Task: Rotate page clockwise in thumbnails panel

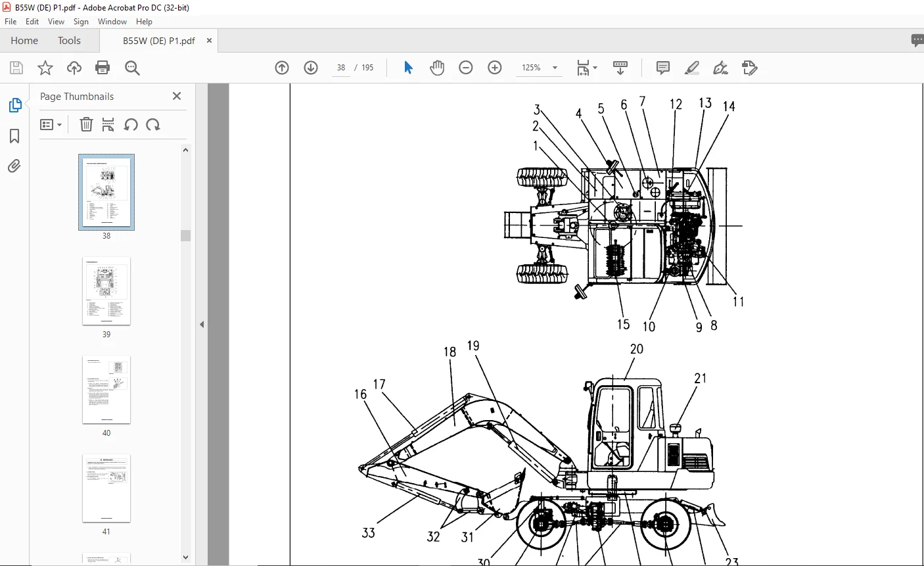Action: pyautogui.click(x=153, y=124)
